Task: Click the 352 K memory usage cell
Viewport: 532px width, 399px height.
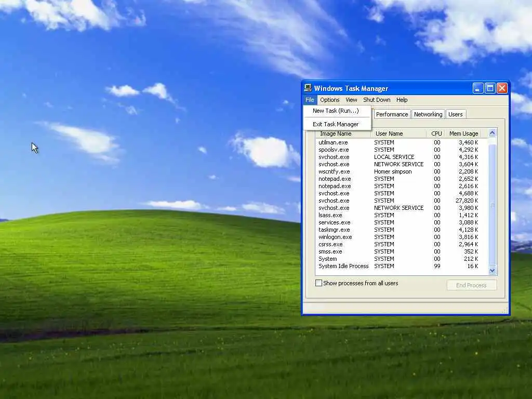Action: [x=471, y=252]
